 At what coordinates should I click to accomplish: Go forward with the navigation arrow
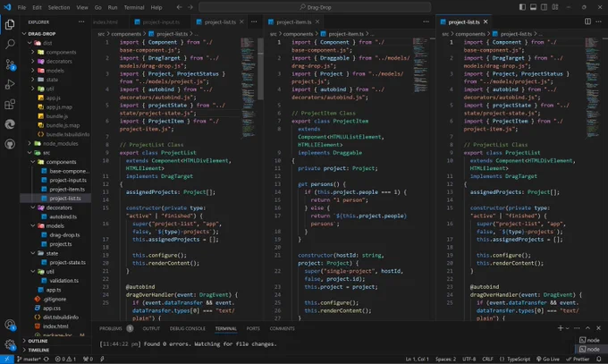(190, 7)
